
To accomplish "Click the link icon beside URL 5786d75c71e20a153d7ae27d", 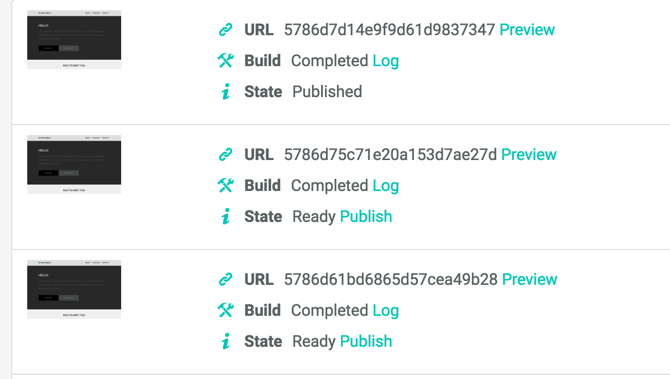I will [x=226, y=155].
